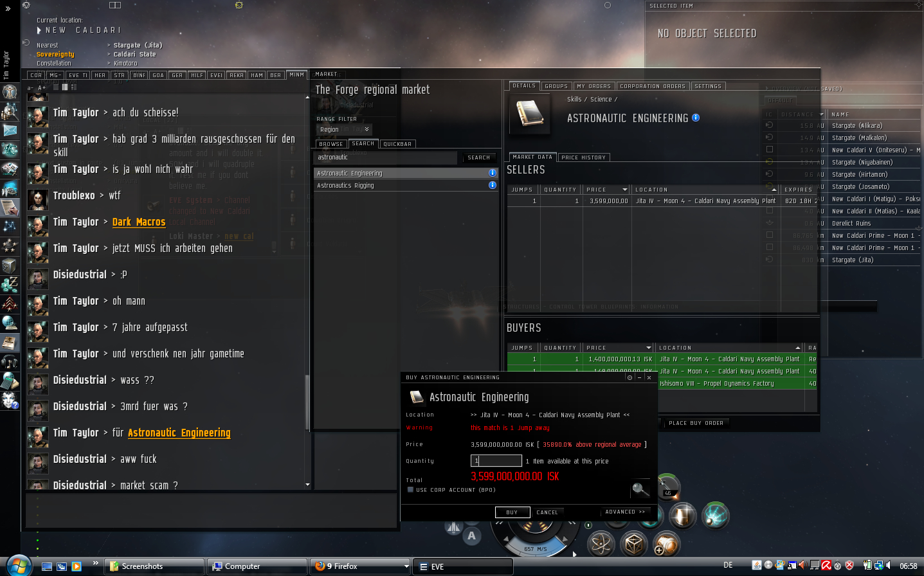Switch to the MINM chat tab

coord(296,75)
